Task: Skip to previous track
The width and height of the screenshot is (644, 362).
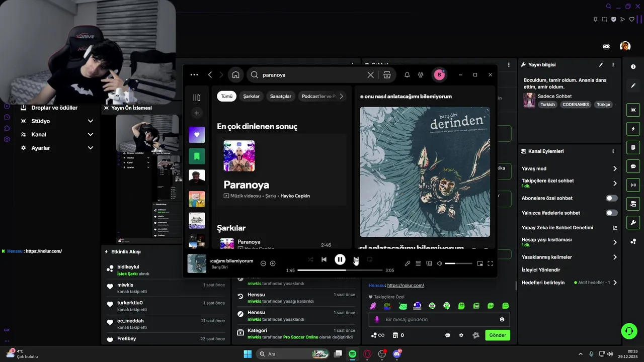Action: [324, 259]
